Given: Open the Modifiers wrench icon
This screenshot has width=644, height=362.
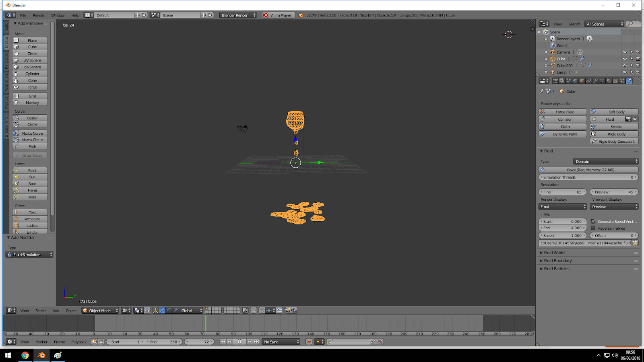Looking at the screenshot, I should 596,80.
